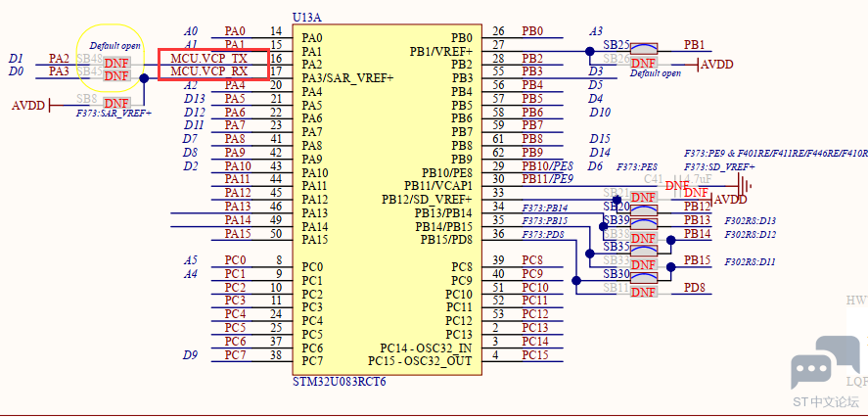Click the junction dot below SB45
Image resolution: width=868 pixels, height=417 pixels.
[144, 78]
